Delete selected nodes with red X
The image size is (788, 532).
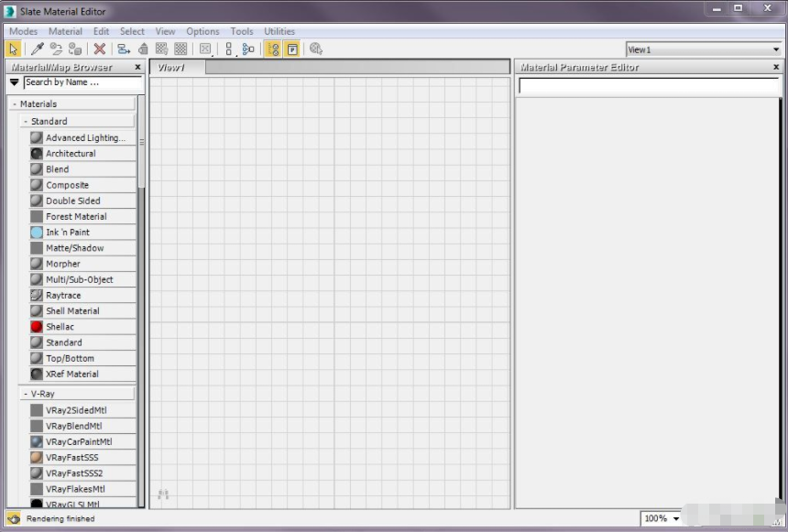tap(100, 49)
